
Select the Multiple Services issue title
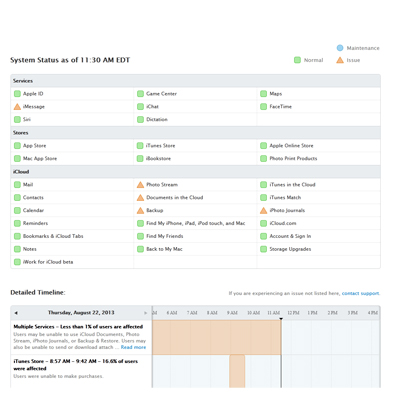click(78, 327)
